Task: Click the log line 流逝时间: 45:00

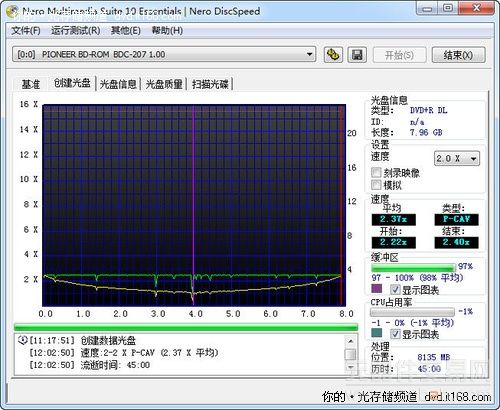Action: pos(115,365)
